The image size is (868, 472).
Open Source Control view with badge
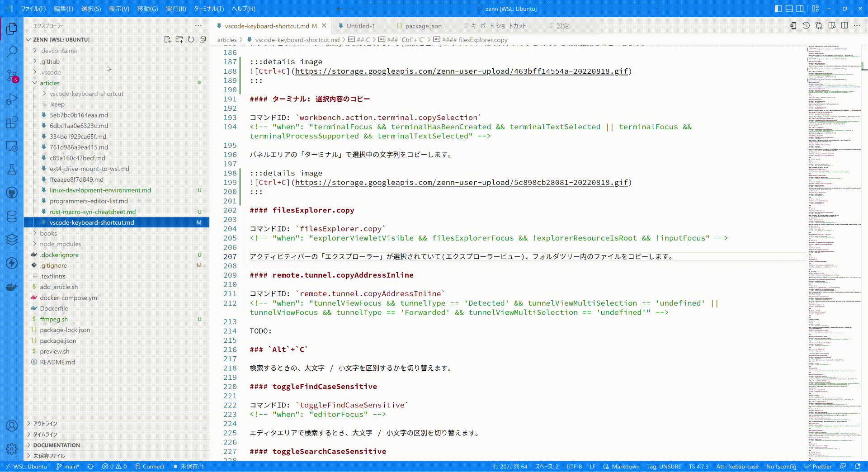coord(12,76)
